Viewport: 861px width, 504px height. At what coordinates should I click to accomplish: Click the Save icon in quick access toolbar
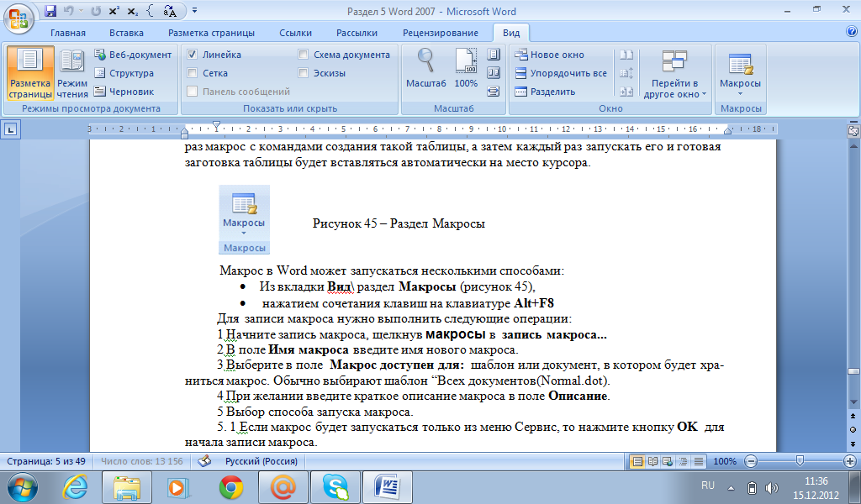[50, 12]
